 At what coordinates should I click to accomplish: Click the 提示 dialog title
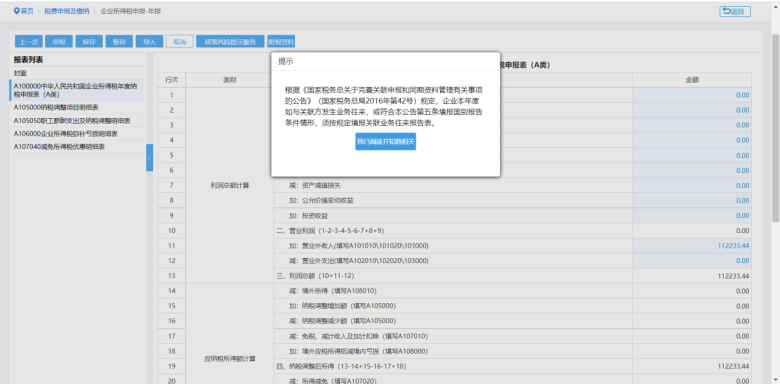point(286,62)
